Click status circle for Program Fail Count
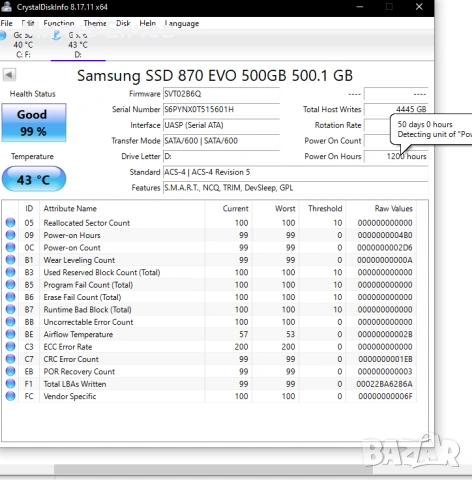The image size is (472, 480). pos(11,284)
